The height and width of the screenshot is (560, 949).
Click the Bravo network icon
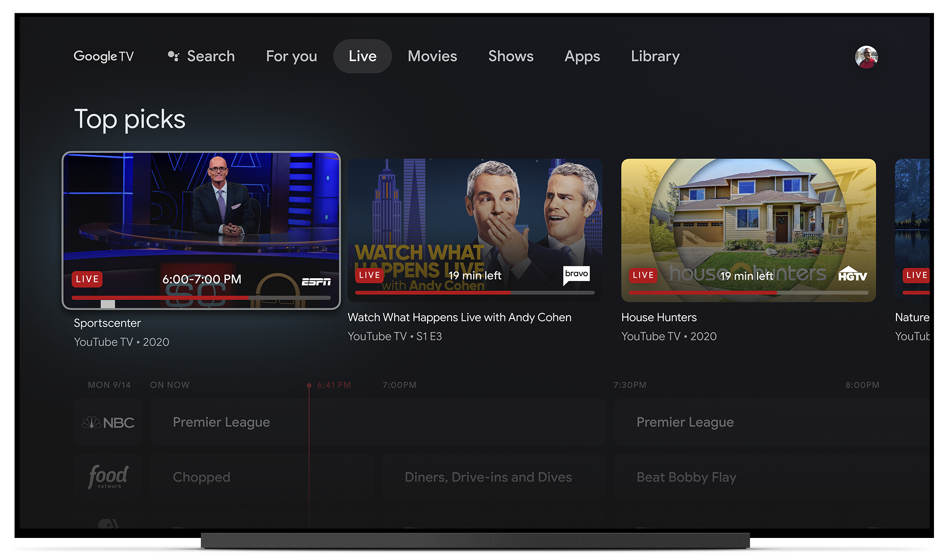[576, 274]
